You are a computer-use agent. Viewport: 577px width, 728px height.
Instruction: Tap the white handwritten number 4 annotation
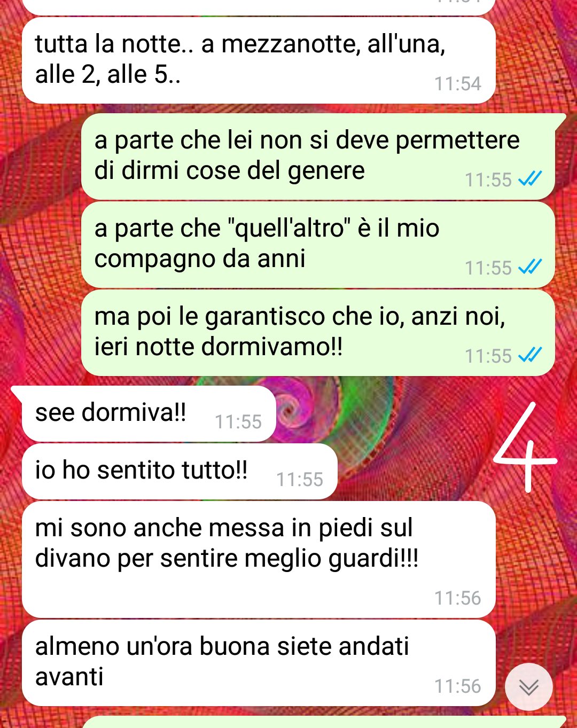pos(524,448)
